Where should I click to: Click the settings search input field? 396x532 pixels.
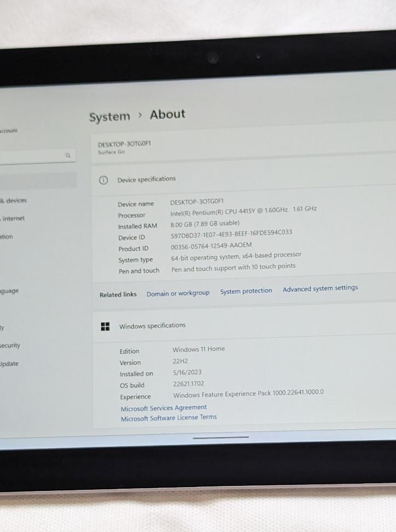(37, 157)
